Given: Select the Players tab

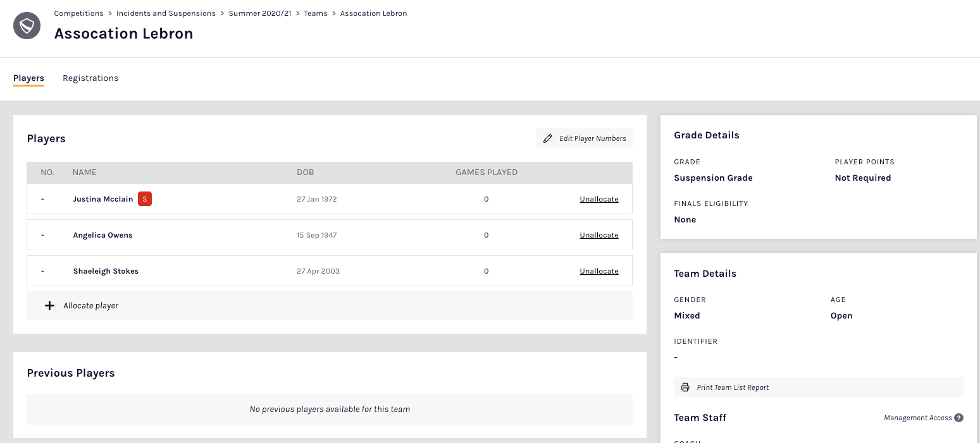Looking at the screenshot, I should click(28, 78).
